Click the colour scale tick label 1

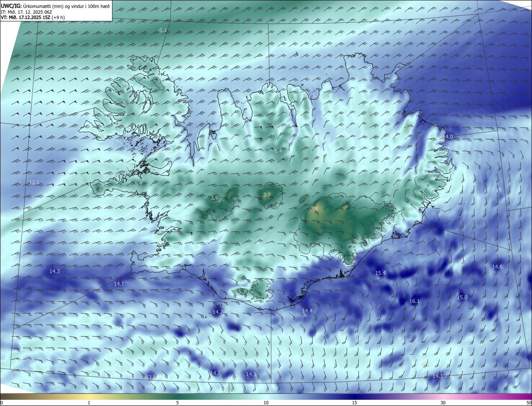(89, 403)
